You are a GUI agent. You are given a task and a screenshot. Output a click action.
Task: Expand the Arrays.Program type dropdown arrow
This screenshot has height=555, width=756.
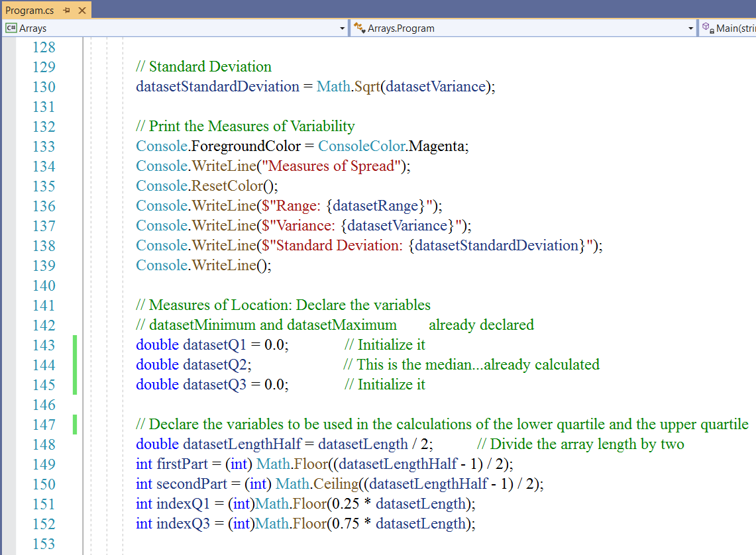(691, 28)
